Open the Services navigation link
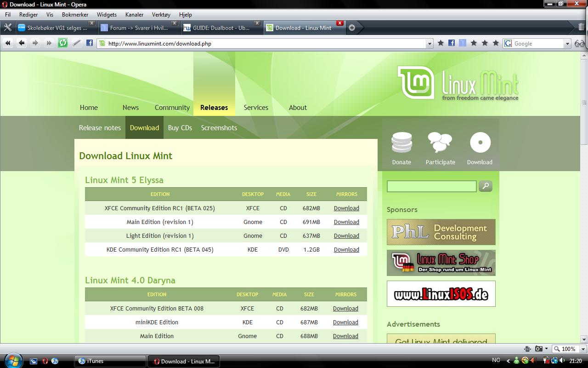588x368 pixels. tap(256, 108)
